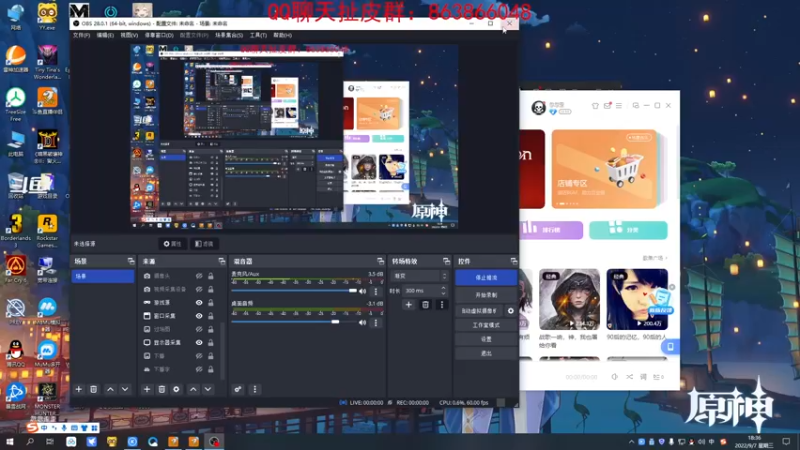Remove transition using trash icon

pyautogui.click(x=426, y=305)
